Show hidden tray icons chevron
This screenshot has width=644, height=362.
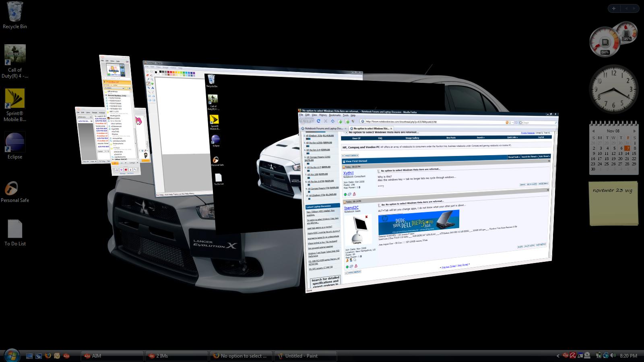pyautogui.click(x=558, y=356)
